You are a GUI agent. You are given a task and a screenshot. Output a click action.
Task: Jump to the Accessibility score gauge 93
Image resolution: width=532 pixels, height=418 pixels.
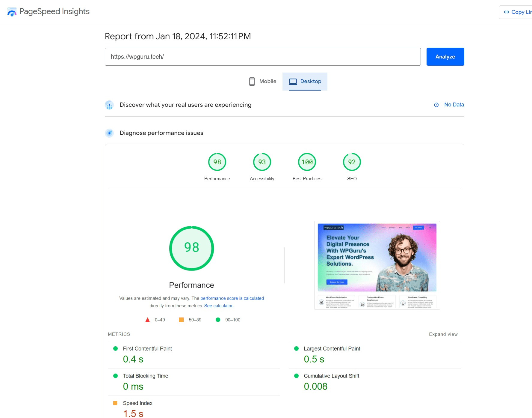click(262, 162)
